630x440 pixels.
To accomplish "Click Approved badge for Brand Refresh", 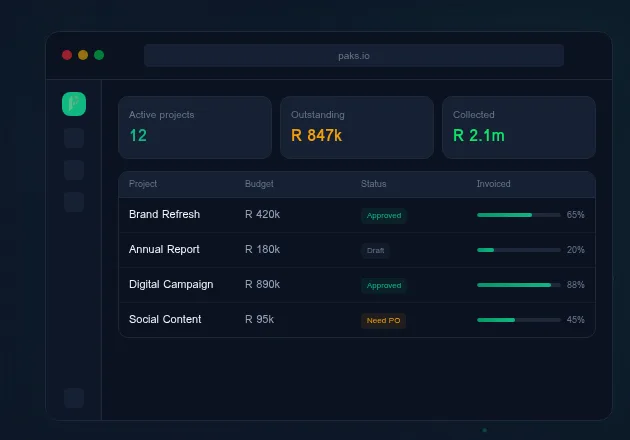I will click(384, 216).
